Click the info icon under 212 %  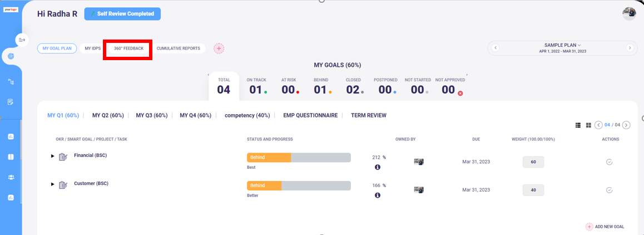point(378,167)
